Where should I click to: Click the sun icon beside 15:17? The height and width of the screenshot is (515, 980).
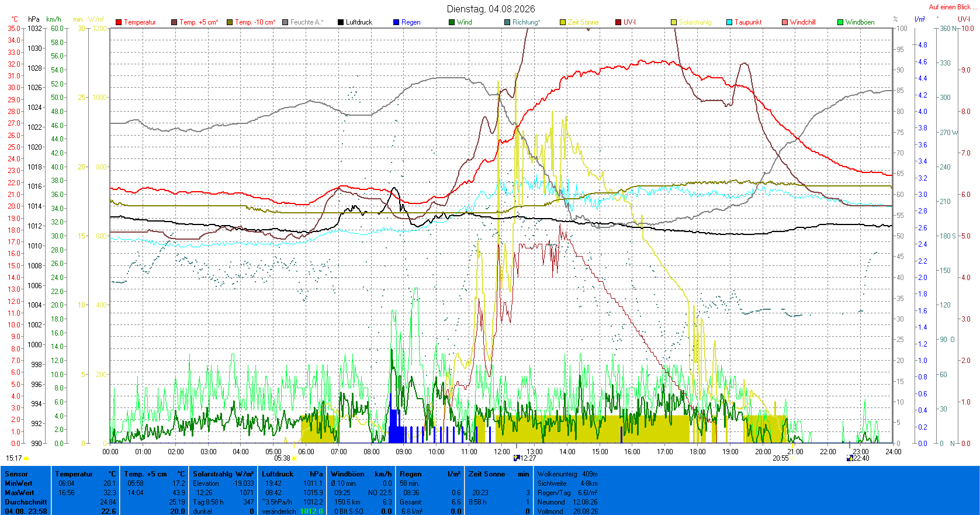click(26, 459)
